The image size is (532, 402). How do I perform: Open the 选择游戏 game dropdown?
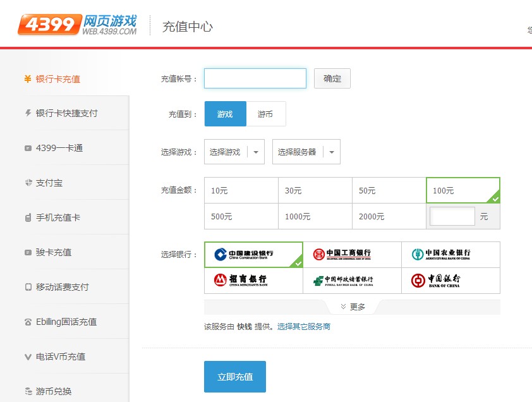point(234,152)
